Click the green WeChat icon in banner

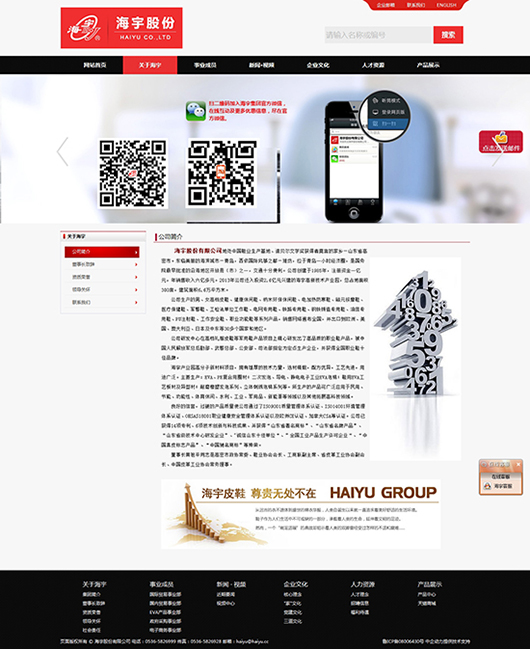195,111
